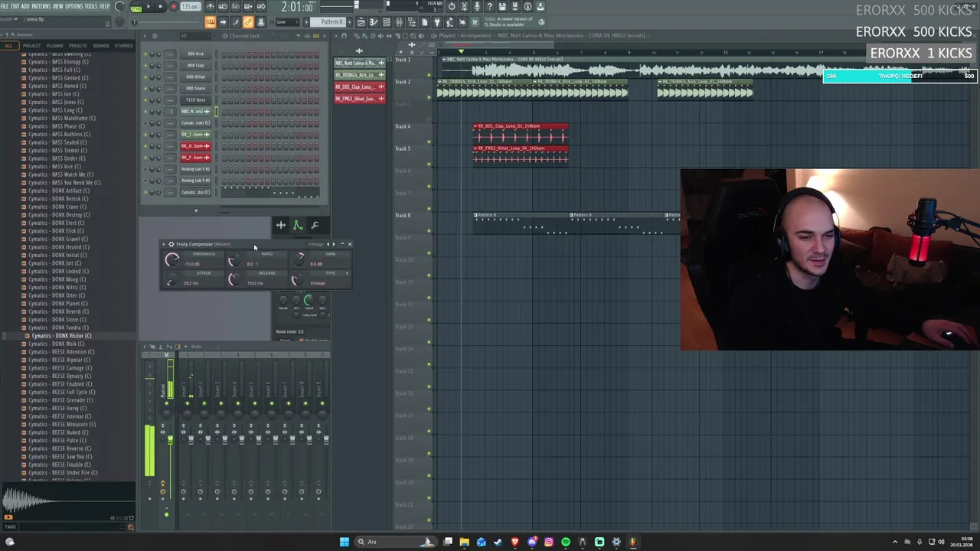Open the compressor TYPE dropdown arrow
The image size is (980, 551).
point(347,272)
